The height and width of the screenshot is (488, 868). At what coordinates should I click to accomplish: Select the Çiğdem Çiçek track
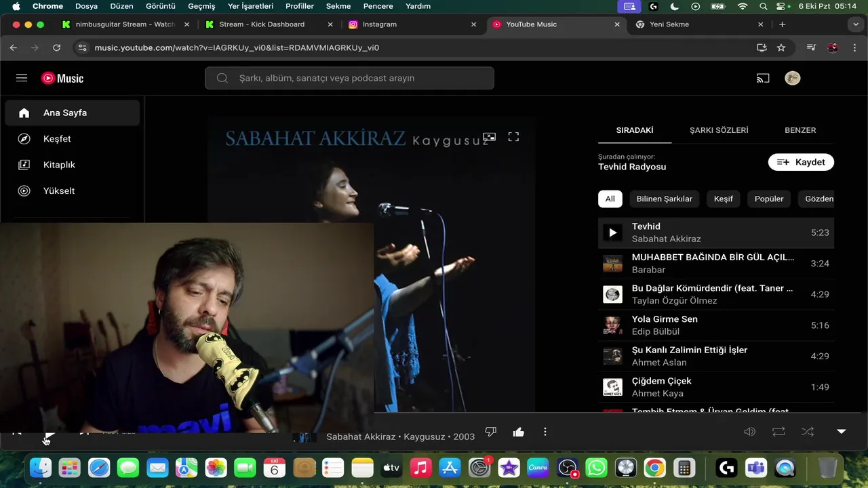pyautogui.click(x=716, y=387)
